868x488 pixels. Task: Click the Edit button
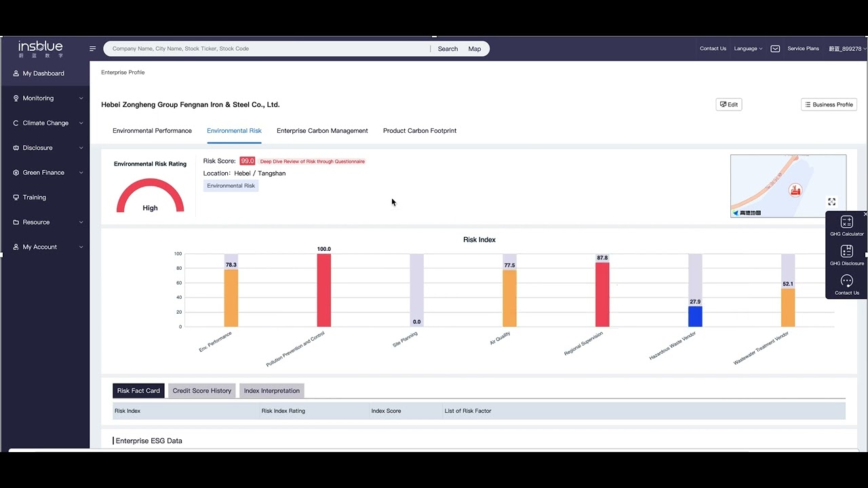[729, 104]
